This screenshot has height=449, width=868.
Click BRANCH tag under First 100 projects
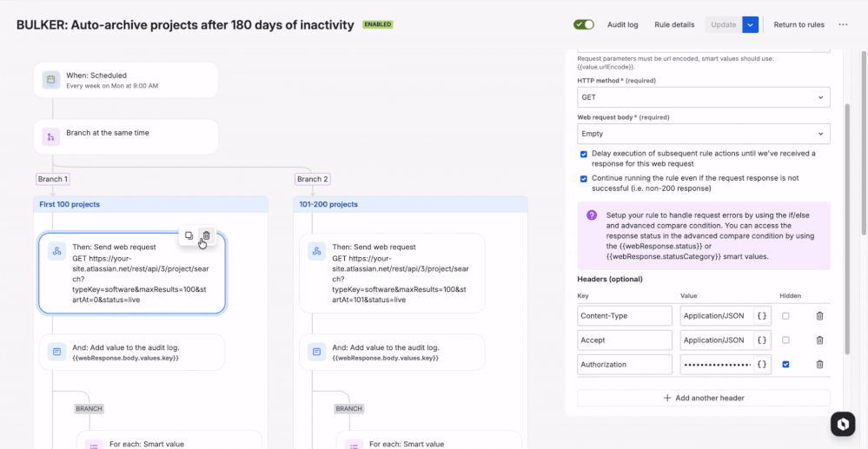tap(89, 408)
